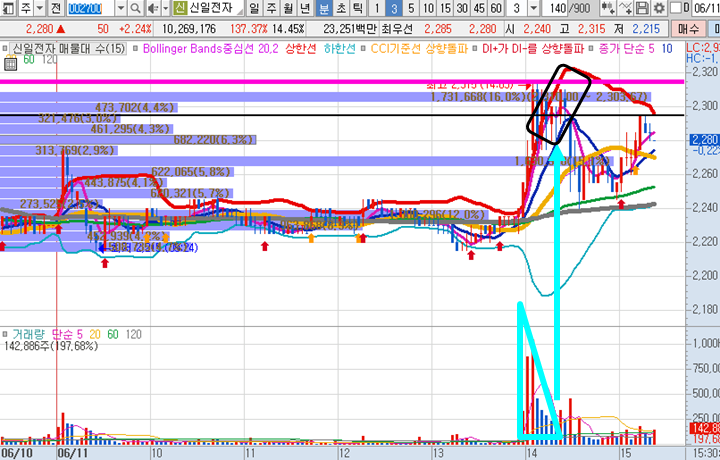Click the CCI기준선 상향돌파 legend
This screenshot has height=460, width=720.
[419, 48]
